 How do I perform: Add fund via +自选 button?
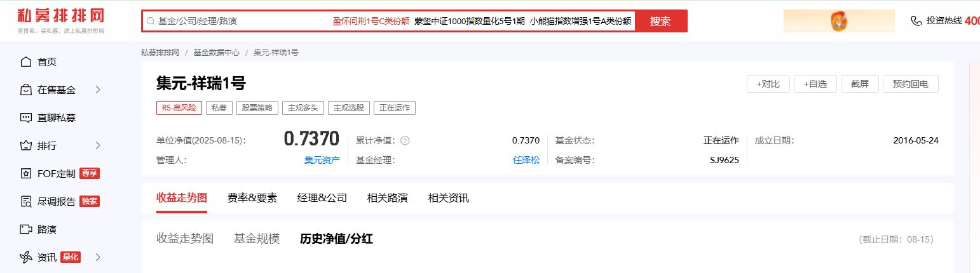pyautogui.click(x=815, y=84)
